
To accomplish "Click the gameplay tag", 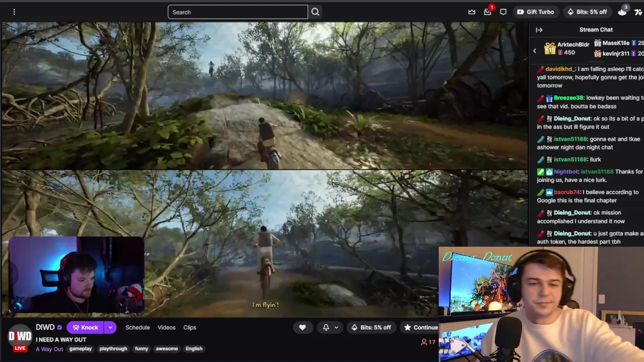I will (x=80, y=348).
